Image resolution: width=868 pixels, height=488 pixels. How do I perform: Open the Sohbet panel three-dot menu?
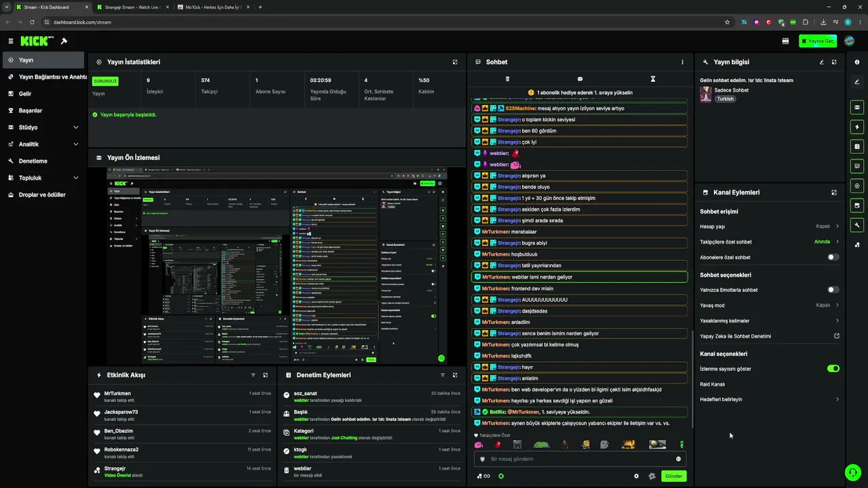point(682,62)
